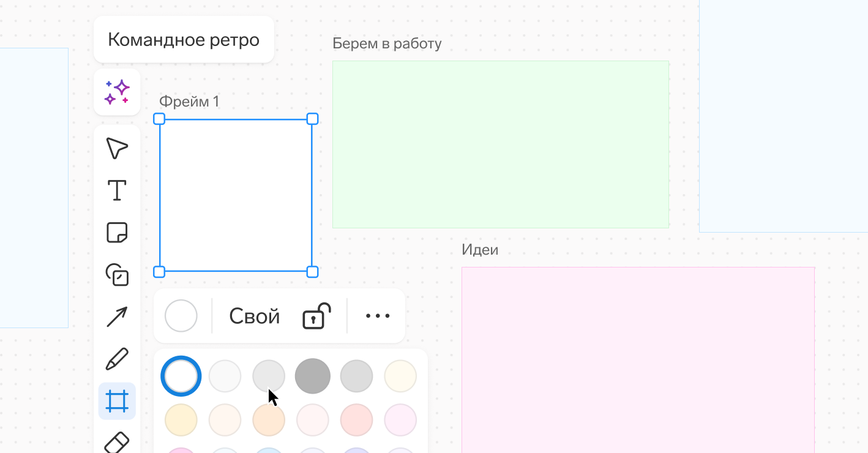Choose the dark gray color swatch
Viewport: 868px width, 453px height.
pos(313,376)
